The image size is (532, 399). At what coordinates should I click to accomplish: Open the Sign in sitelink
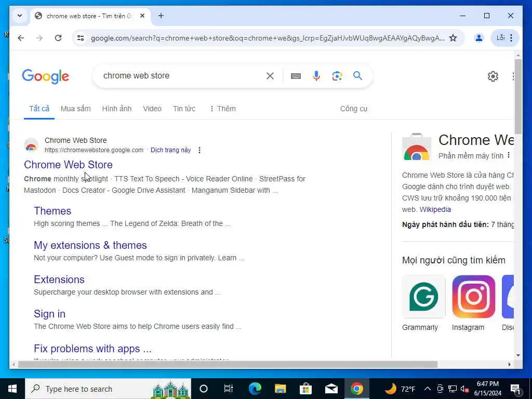pos(49,314)
